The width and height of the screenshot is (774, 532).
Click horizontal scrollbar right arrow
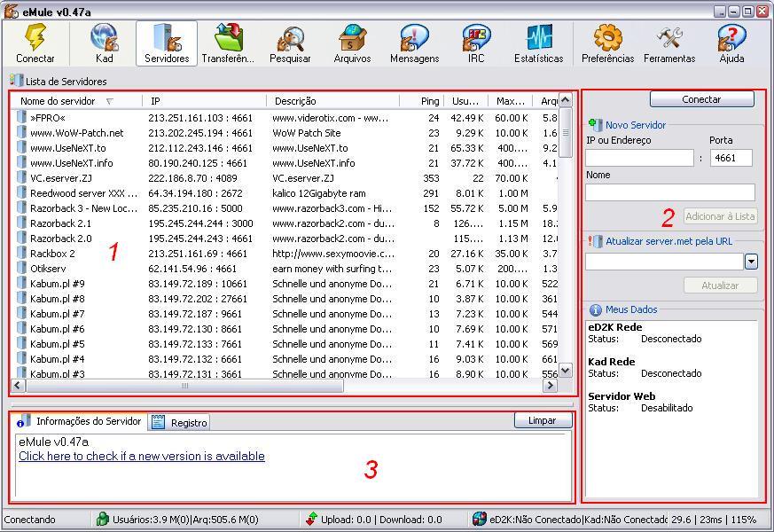(x=550, y=386)
